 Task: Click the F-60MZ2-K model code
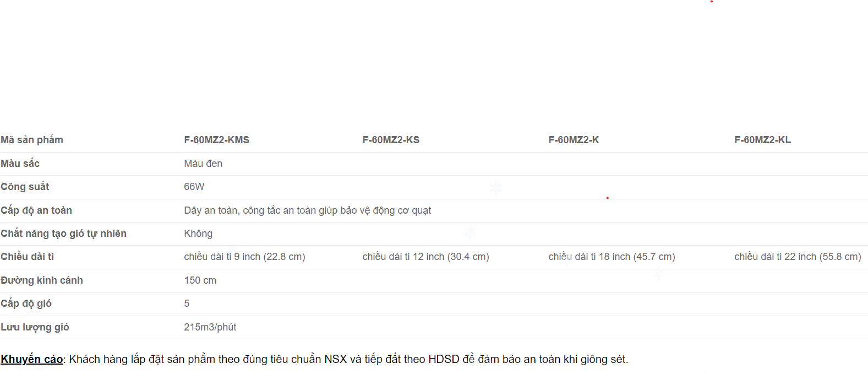pos(573,140)
